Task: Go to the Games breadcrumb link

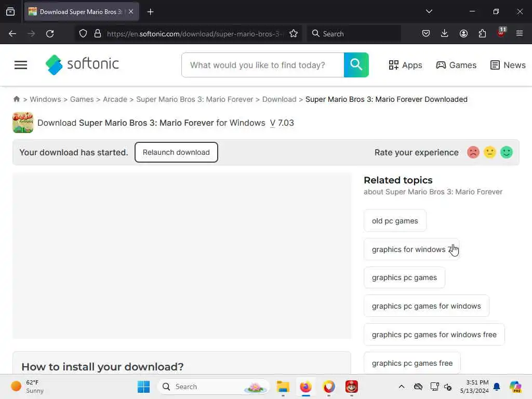Action: coord(82,99)
